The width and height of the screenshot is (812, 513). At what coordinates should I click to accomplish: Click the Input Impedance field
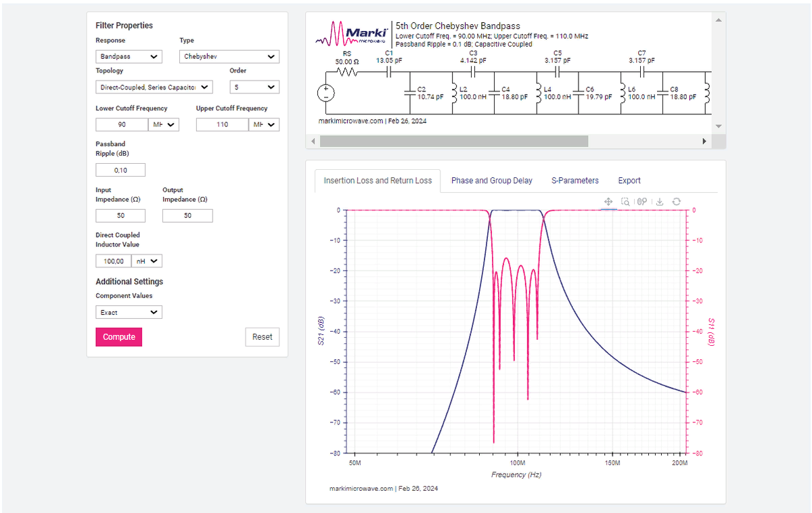click(120, 215)
